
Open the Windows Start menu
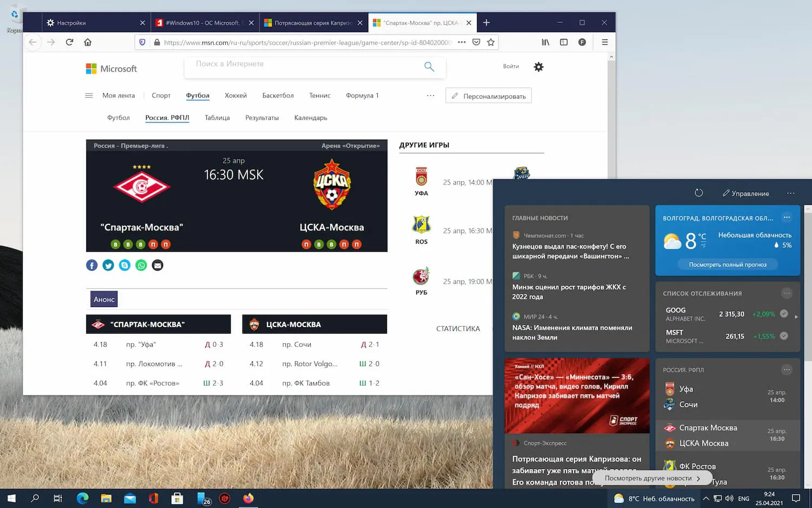(x=11, y=498)
